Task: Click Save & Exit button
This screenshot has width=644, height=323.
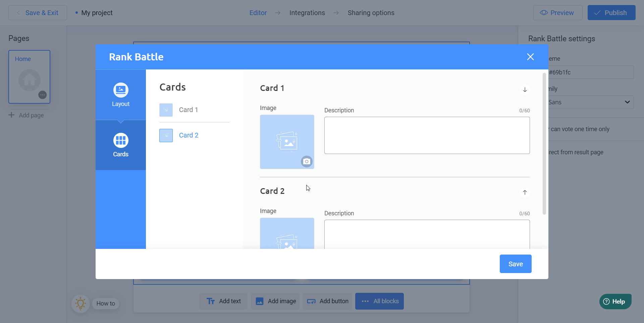Action: tap(38, 13)
